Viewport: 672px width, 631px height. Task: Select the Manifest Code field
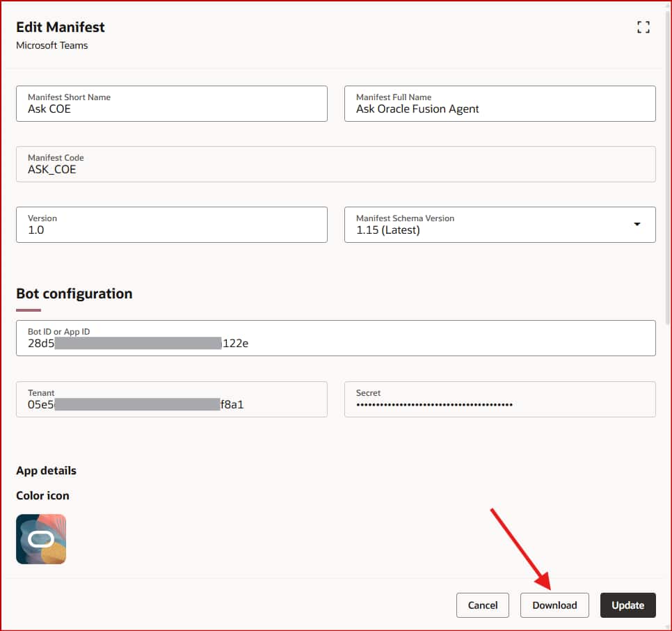coord(335,164)
